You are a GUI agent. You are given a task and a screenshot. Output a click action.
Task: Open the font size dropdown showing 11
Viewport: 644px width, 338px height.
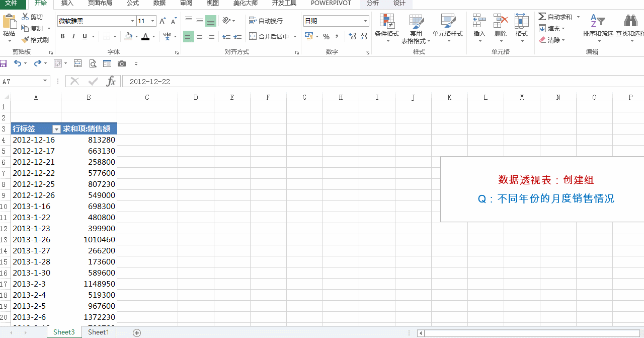[152, 21]
